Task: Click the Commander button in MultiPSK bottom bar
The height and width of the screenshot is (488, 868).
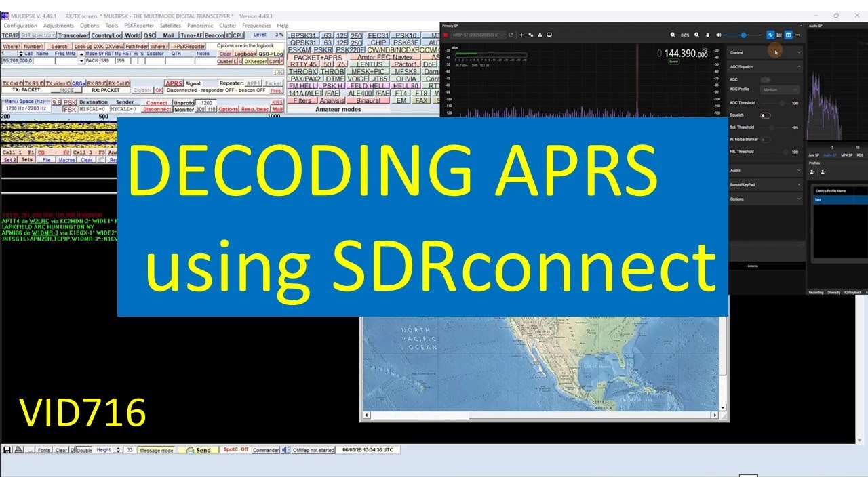Action: [266, 449]
